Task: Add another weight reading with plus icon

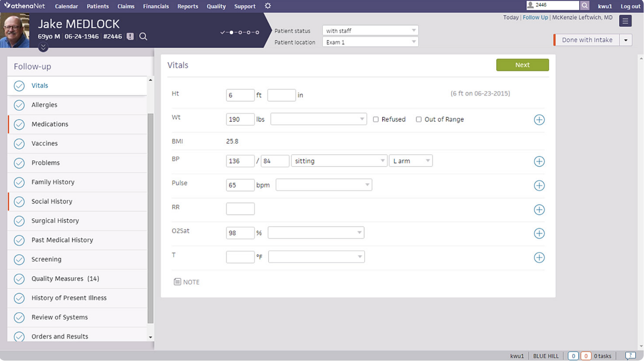Action: 539,120
